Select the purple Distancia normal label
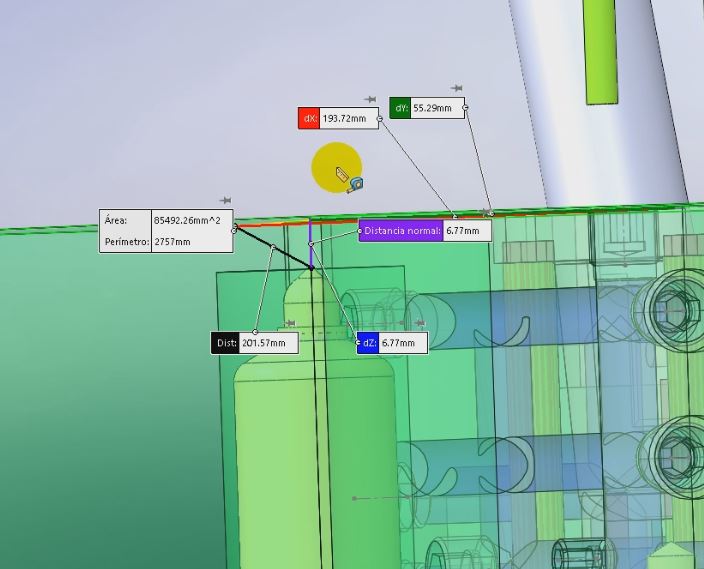The height and width of the screenshot is (569, 704). coord(401,231)
